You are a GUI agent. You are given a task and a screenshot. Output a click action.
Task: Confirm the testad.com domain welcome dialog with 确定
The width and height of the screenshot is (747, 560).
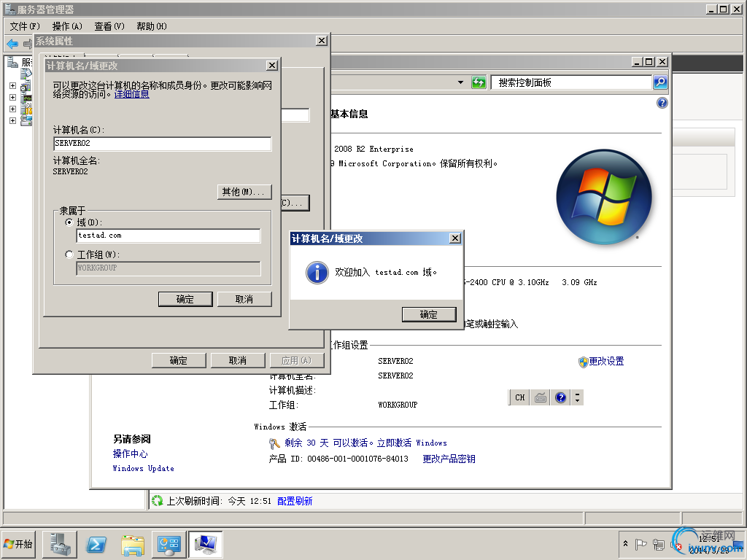click(x=429, y=315)
